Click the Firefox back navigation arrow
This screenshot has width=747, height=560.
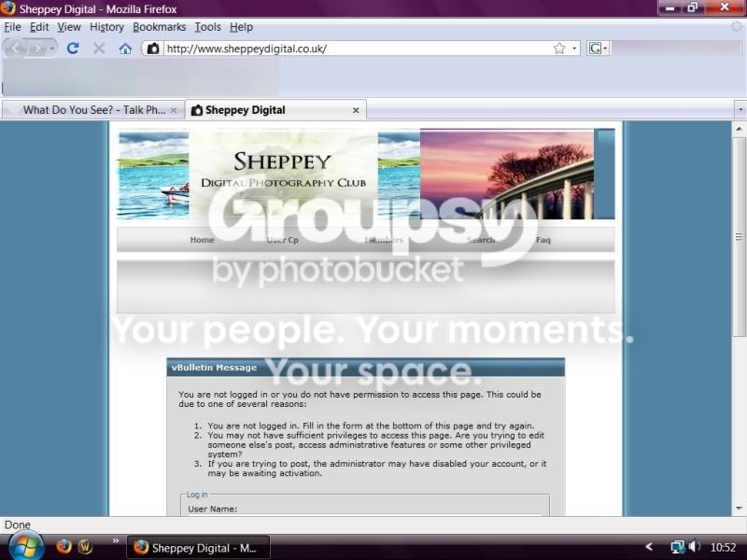coord(16,49)
